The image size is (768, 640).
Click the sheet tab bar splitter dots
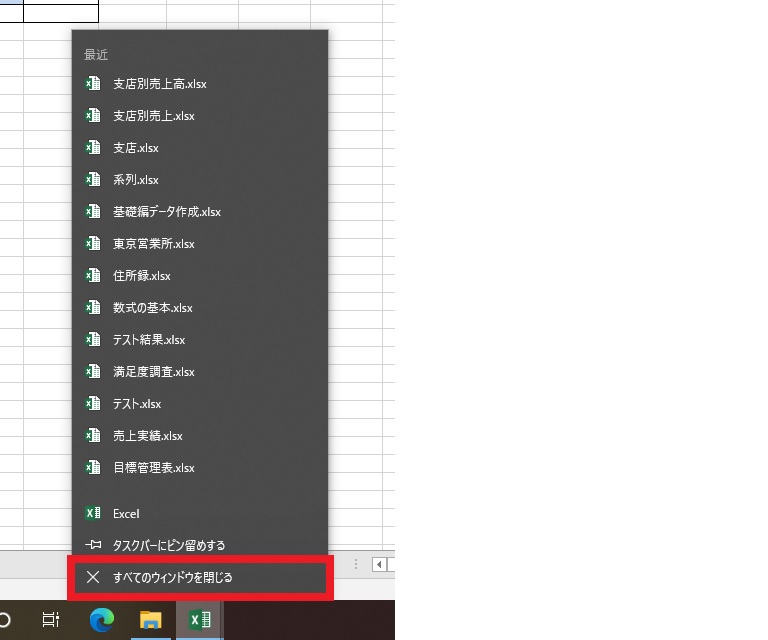click(x=356, y=565)
